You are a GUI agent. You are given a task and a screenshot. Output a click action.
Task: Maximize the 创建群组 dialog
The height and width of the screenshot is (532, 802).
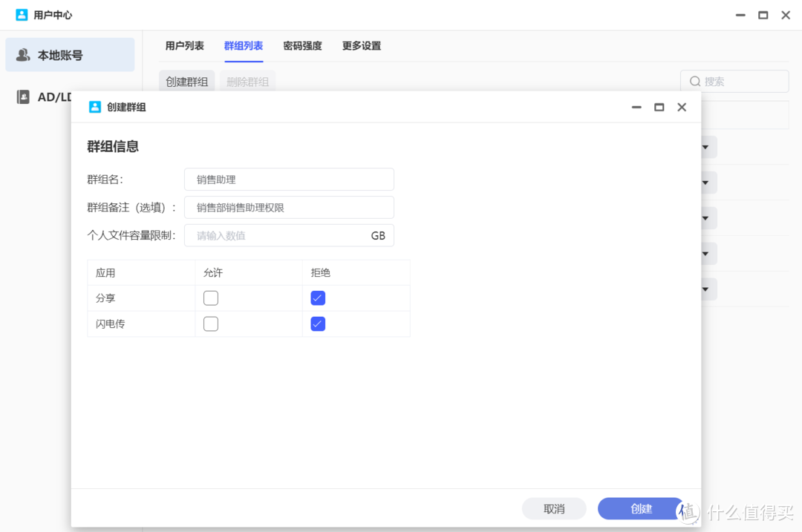pos(659,107)
